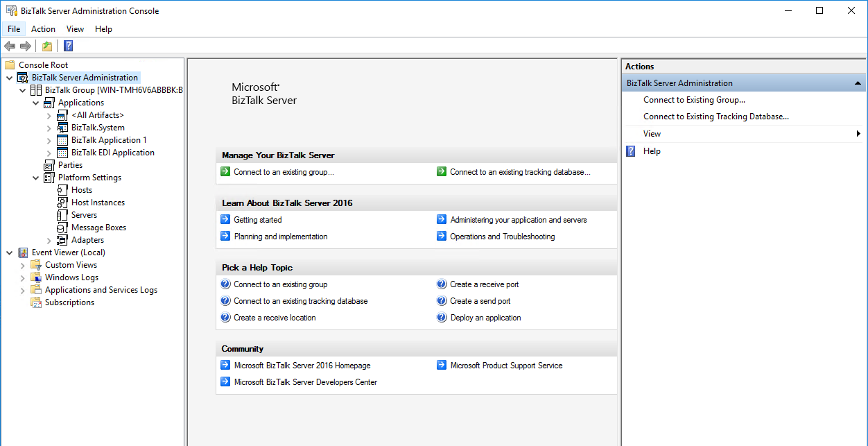Screen dimensions: 868x446
Task: Click the Message Boxes icon
Action: click(x=62, y=228)
